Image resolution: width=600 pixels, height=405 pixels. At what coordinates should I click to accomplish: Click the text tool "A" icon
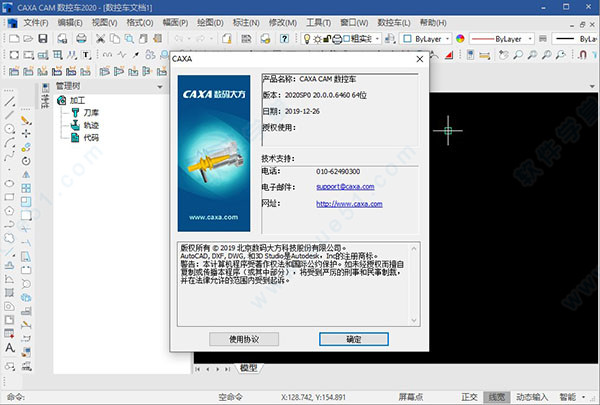tap(9, 347)
